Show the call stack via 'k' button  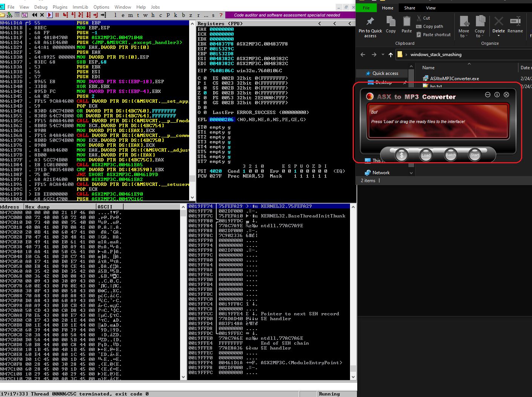click(176, 15)
